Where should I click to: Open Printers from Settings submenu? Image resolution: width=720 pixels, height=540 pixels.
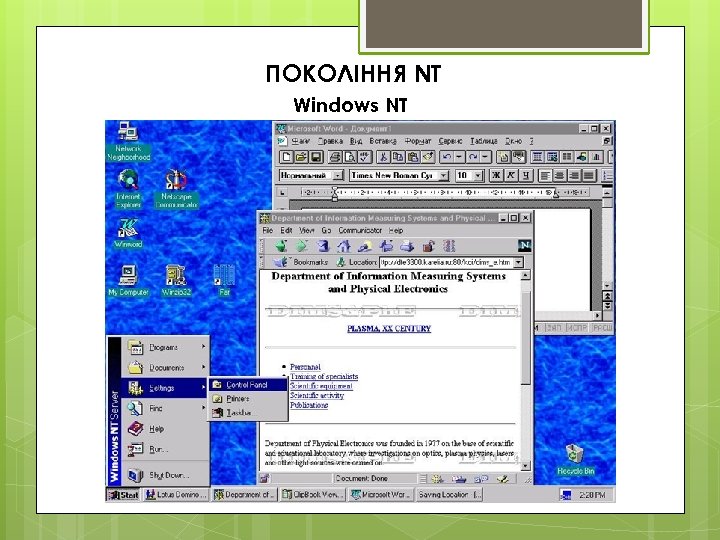[x=248, y=399]
